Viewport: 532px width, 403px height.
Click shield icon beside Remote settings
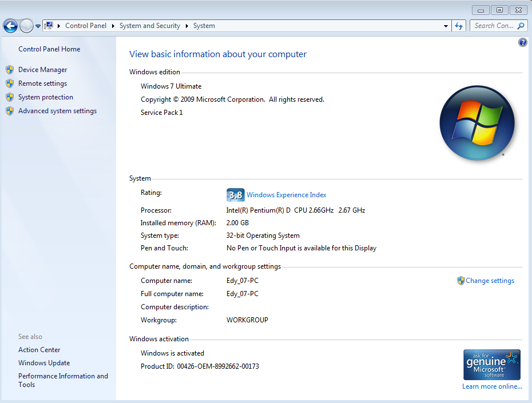pos(10,83)
